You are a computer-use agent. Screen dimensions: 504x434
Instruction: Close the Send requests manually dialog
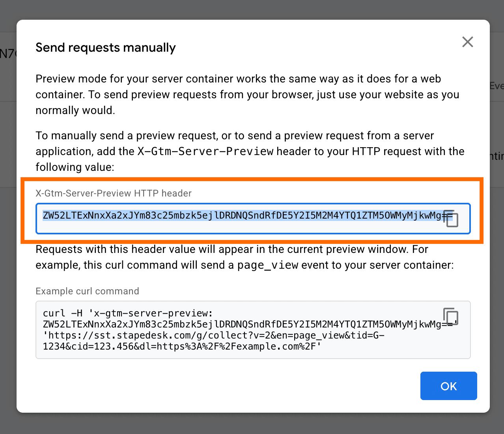point(467,41)
